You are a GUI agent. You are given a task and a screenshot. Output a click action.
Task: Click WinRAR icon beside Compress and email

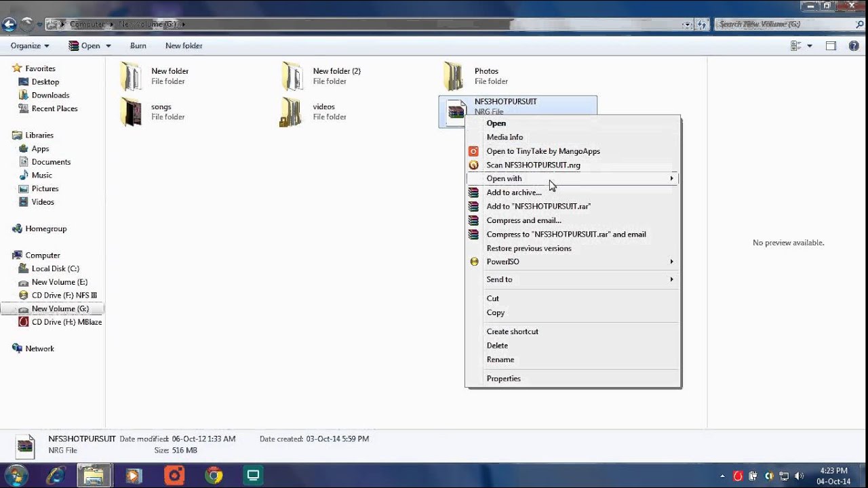pyautogui.click(x=474, y=220)
